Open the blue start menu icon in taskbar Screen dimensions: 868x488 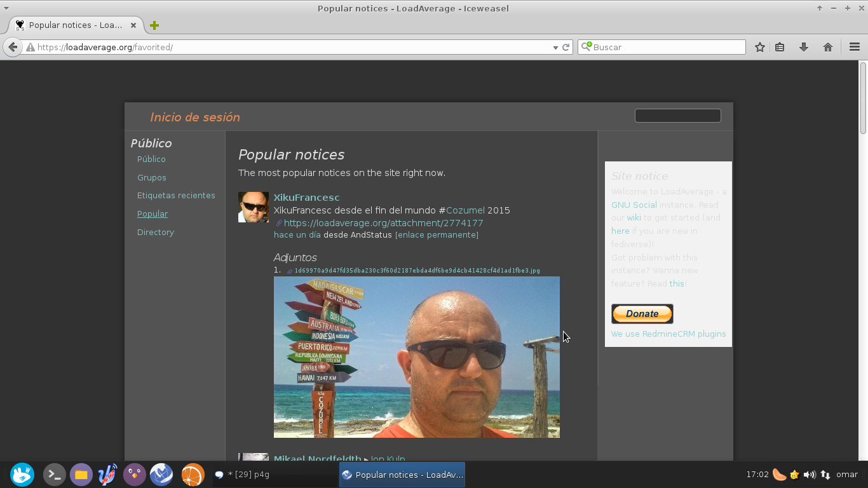tap(22, 475)
